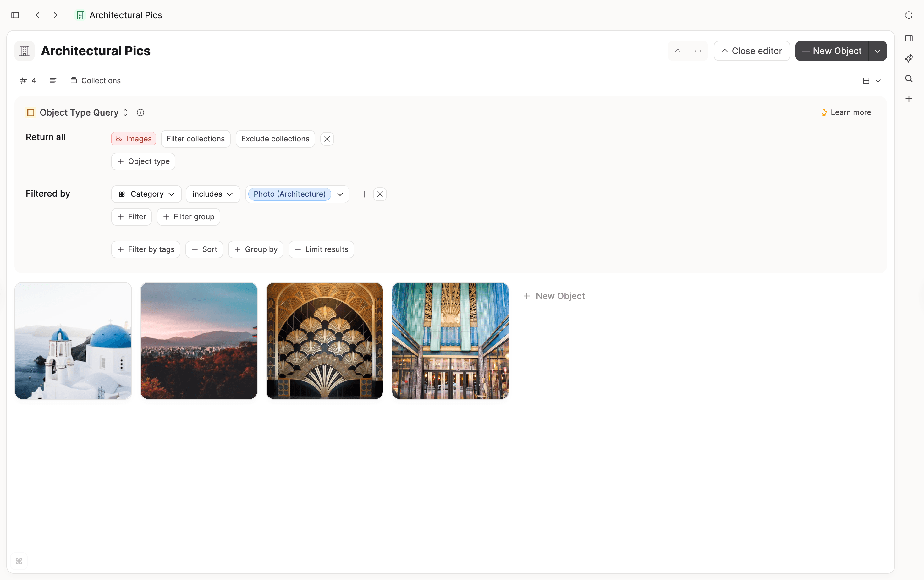
Task: Open the info tooltip beside Object Type Query
Action: pyautogui.click(x=140, y=112)
